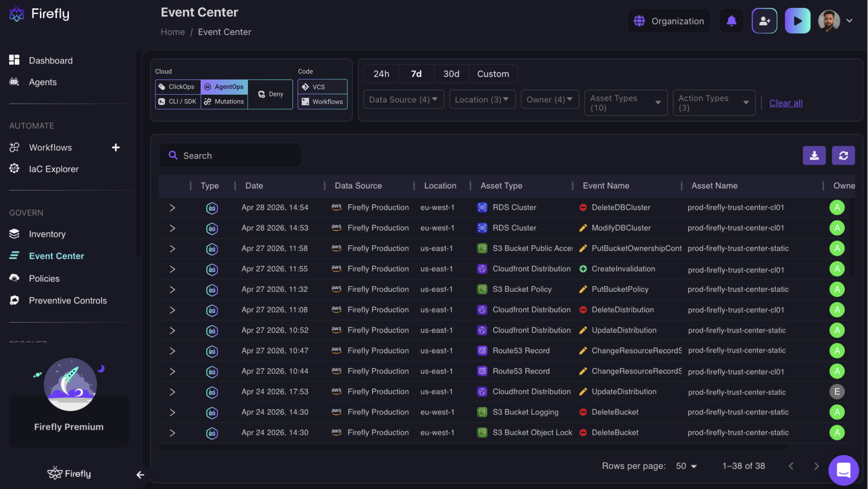Collapse sidebar with the left arrow
The width and height of the screenshot is (868, 489).
coord(140,475)
